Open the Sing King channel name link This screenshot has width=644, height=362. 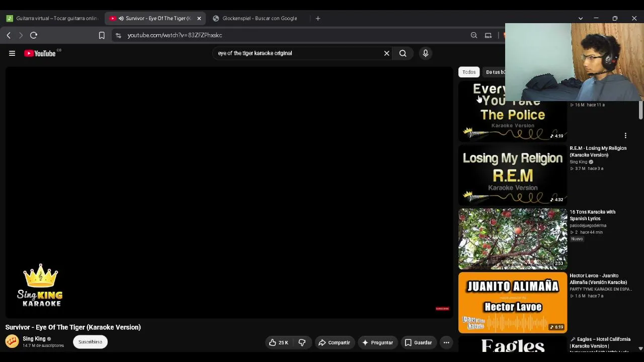click(34, 339)
